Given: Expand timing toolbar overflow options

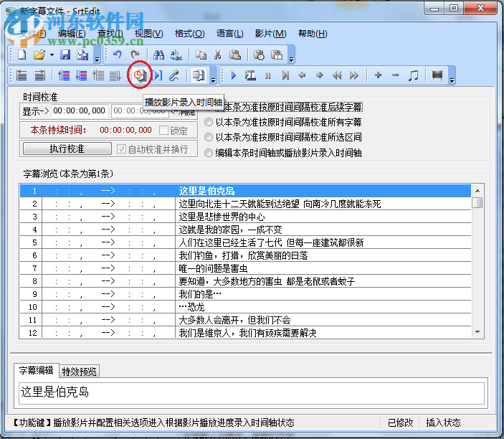Looking at the screenshot, I should [213, 80].
